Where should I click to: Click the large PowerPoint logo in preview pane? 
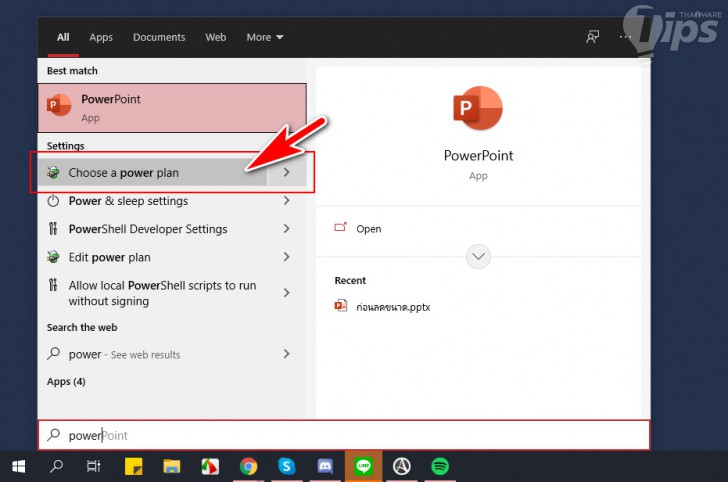point(478,109)
